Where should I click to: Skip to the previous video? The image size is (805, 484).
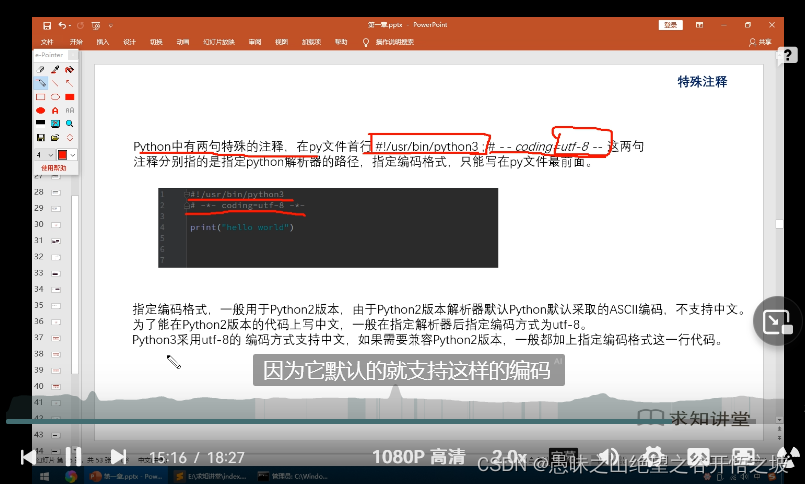point(28,457)
